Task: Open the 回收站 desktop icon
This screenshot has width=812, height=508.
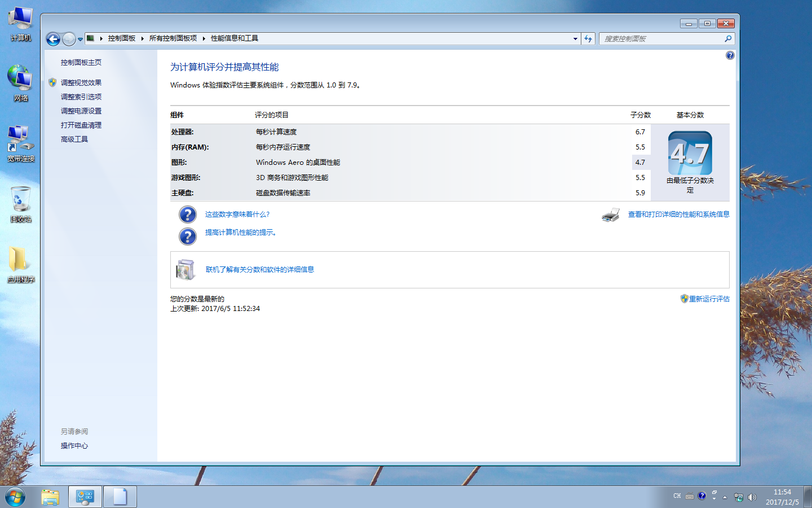Action: pyautogui.click(x=21, y=204)
